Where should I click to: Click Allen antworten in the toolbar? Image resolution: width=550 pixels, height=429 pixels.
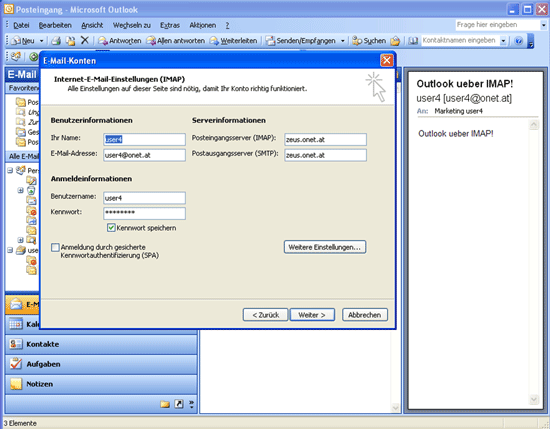[175, 41]
